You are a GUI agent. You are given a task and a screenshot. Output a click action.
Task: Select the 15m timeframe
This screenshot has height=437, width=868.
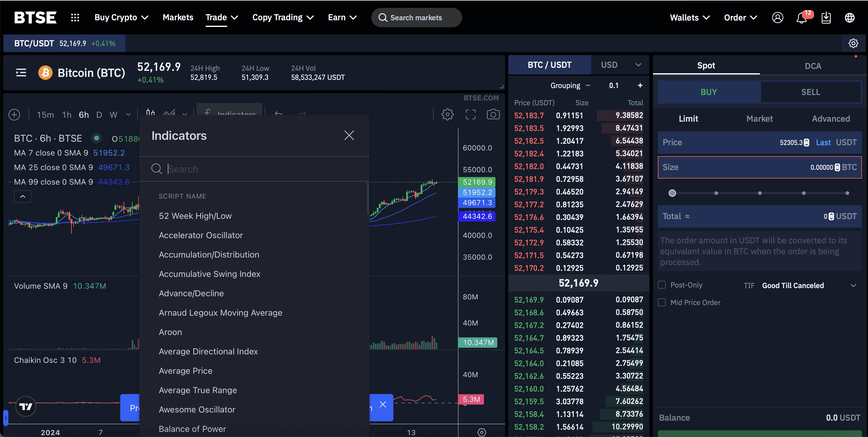point(45,115)
